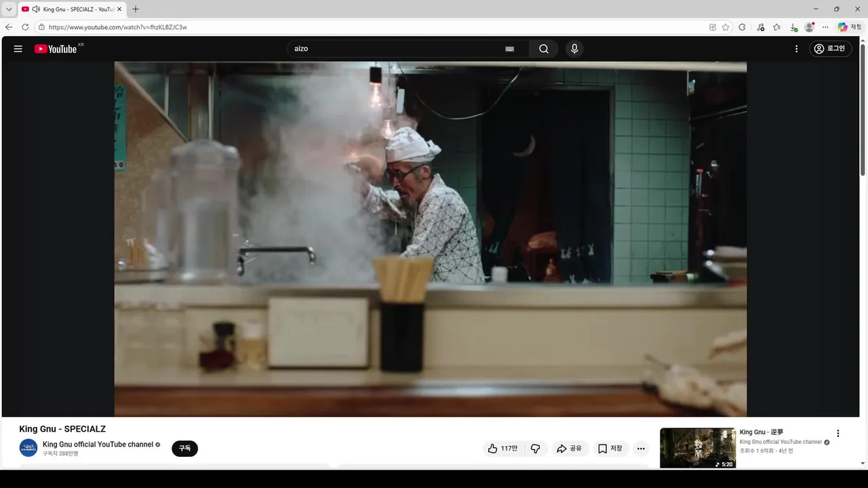The image size is (868, 488).
Task: Open options menu for the 逆夢 video
Action: pyautogui.click(x=837, y=434)
